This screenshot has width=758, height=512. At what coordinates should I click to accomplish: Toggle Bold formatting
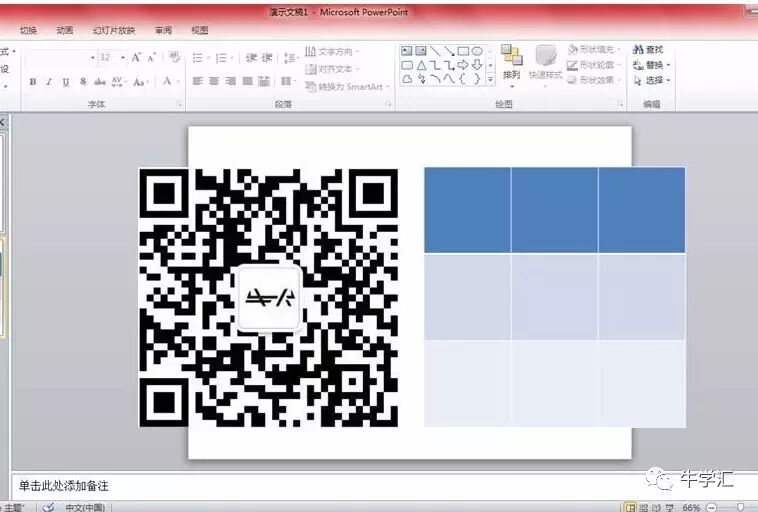coord(33,82)
